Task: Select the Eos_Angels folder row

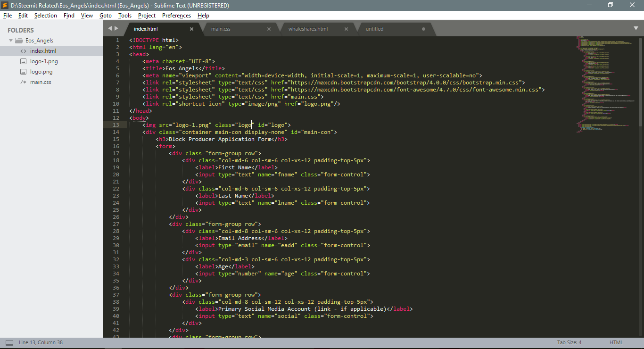Action: click(51, 41)
